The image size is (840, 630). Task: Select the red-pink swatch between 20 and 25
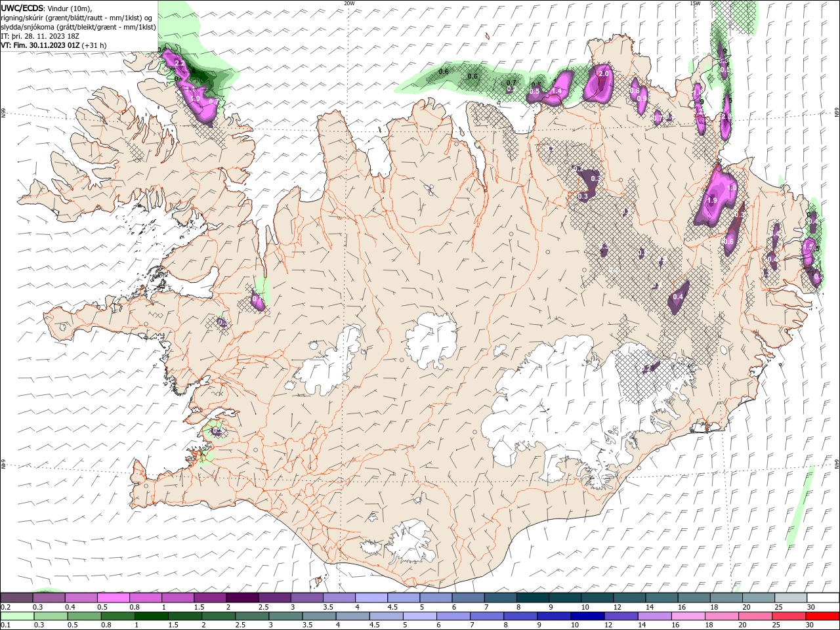[755, 616]
